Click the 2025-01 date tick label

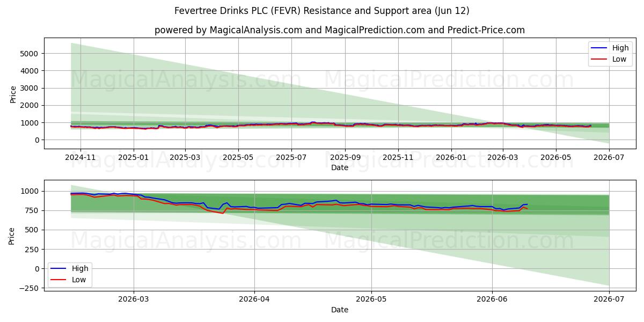[x=133, y=157]
